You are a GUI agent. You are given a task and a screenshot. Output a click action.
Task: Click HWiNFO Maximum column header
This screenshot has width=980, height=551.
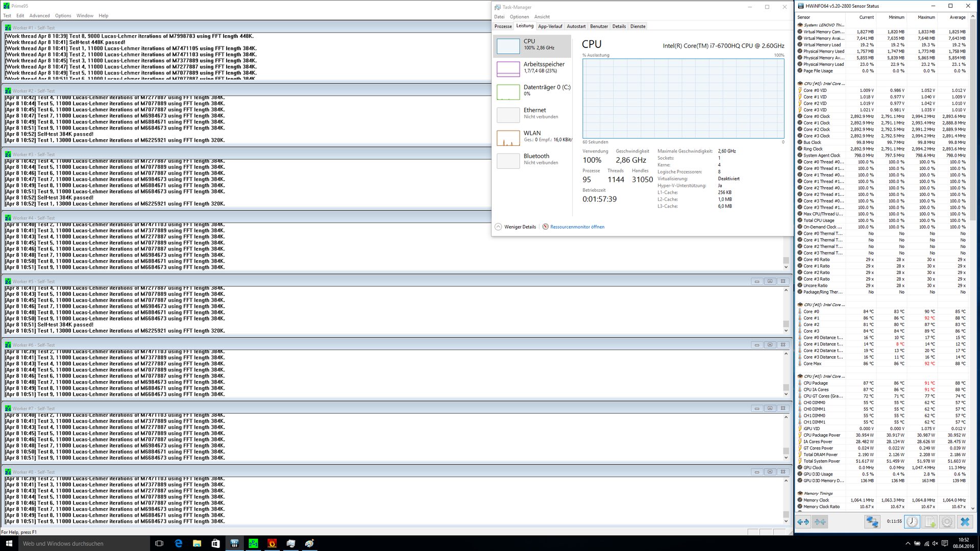[926, 17]
